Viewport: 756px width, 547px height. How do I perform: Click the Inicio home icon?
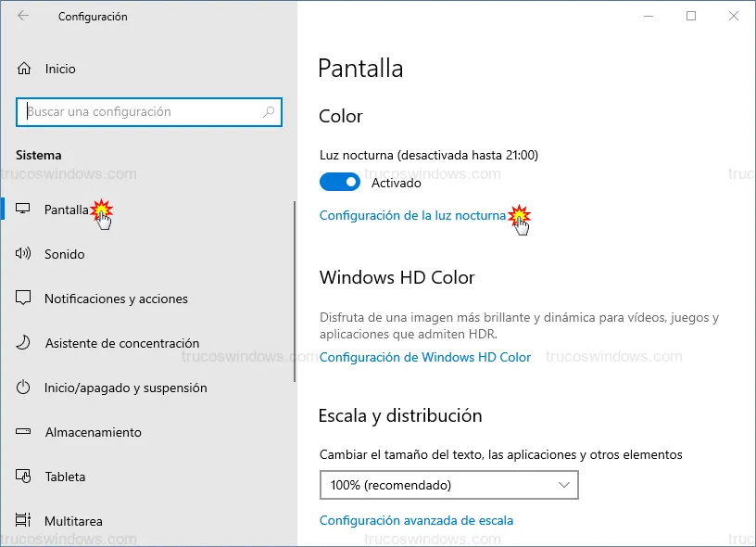pos(24,69)
